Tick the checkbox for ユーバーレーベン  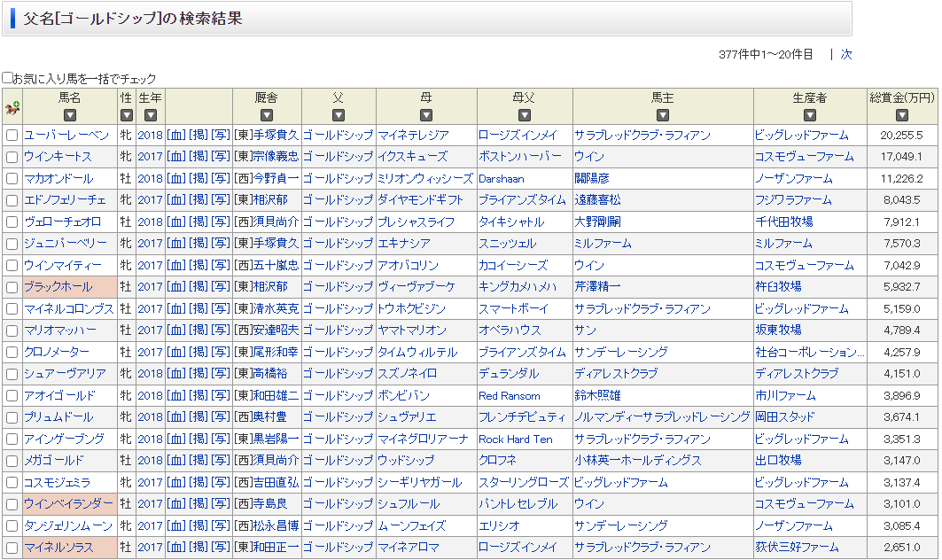(12, 136)
